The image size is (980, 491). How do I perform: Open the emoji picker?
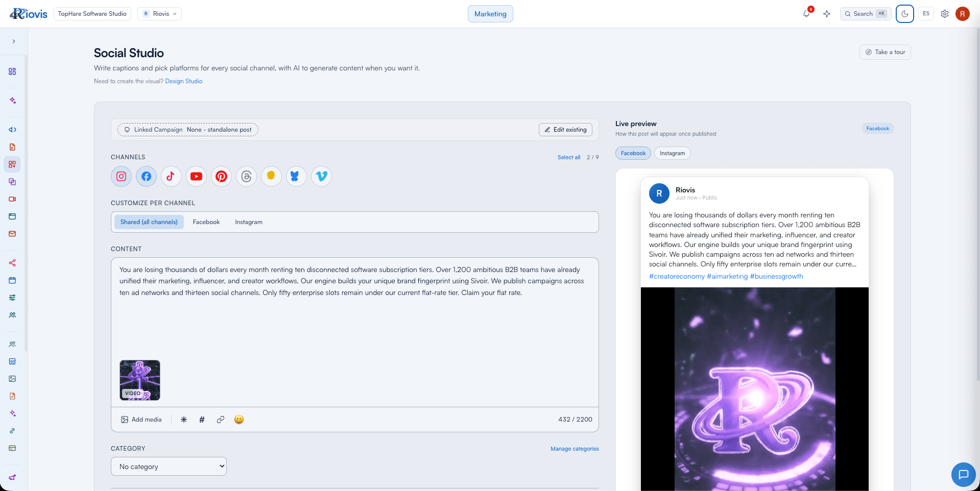(x=239, y=420)
